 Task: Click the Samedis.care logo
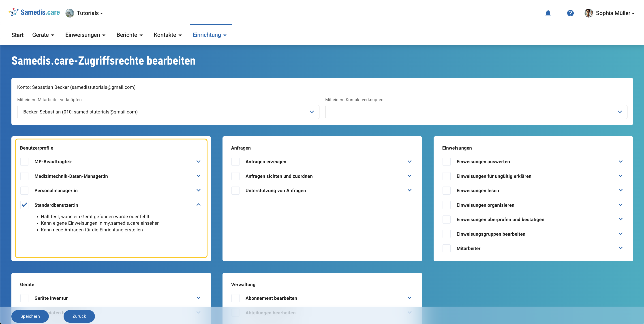(x=34, y=12)
